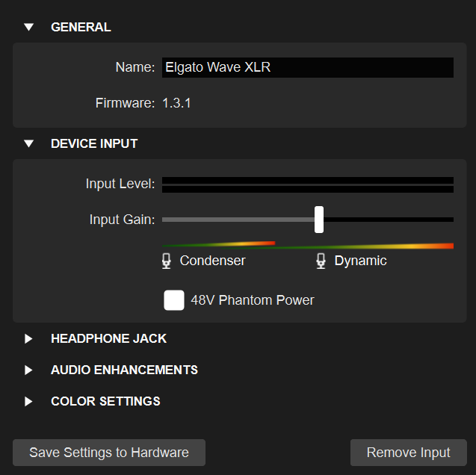Click the Input Gain label
Viewport: 476px width, 475px height.
(x=122, y=220)
